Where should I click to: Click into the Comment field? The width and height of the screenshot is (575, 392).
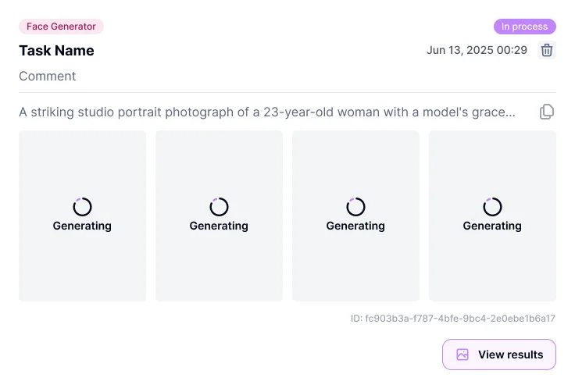pos(48,76)
